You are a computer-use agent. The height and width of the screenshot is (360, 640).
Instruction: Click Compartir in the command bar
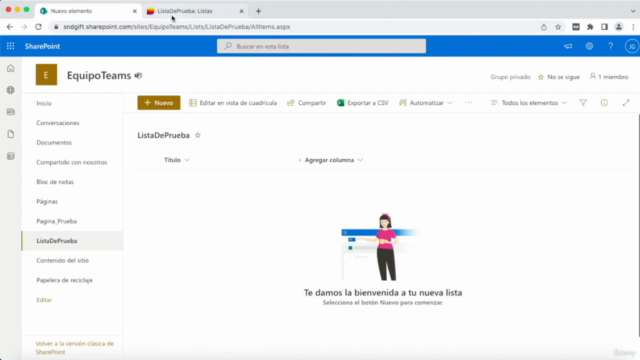pyautogui.click(x=307, y=103)
